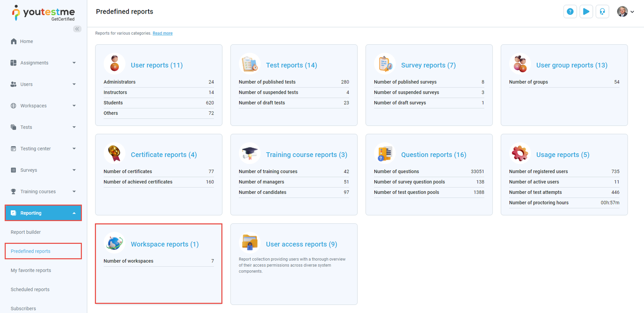Click the help question mark icon
644x313 pixels.
pyautogui.click(x=570, y=12)
